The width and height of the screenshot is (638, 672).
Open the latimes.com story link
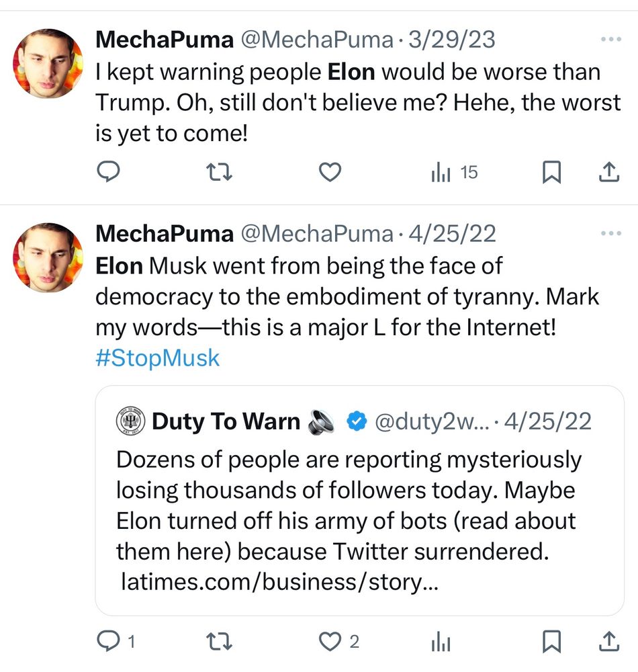point(279,582)
